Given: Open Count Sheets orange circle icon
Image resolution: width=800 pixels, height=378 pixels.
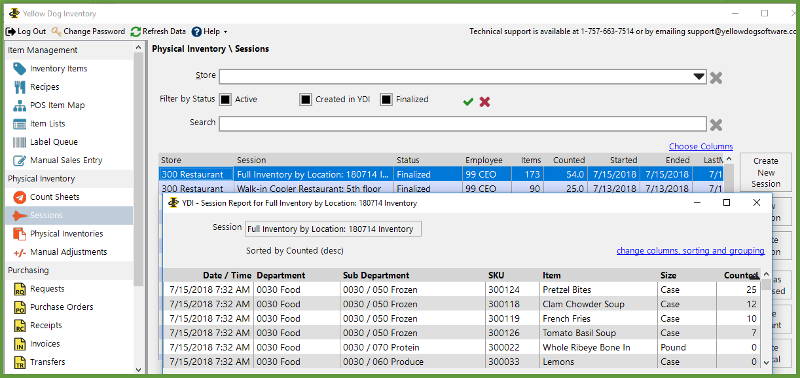Looking at the screenshot, I should click(x=19, y=197).
